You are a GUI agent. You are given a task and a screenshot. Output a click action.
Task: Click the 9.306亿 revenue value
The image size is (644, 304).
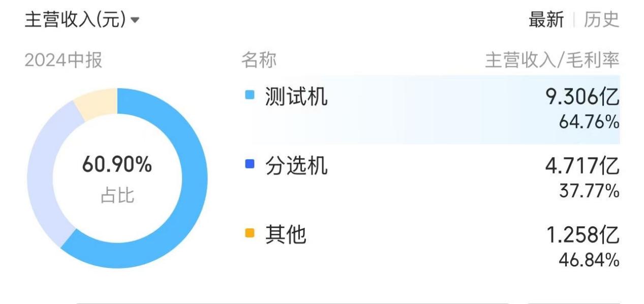(582, 96)
